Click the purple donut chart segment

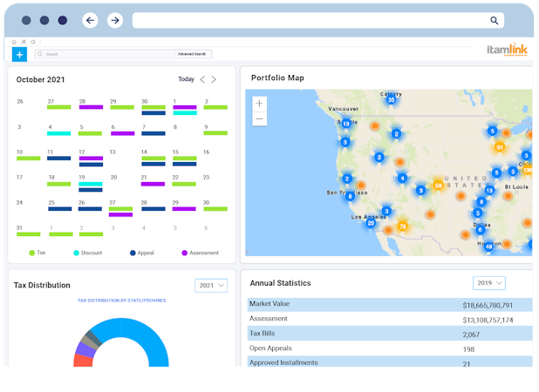pos(86,350)
